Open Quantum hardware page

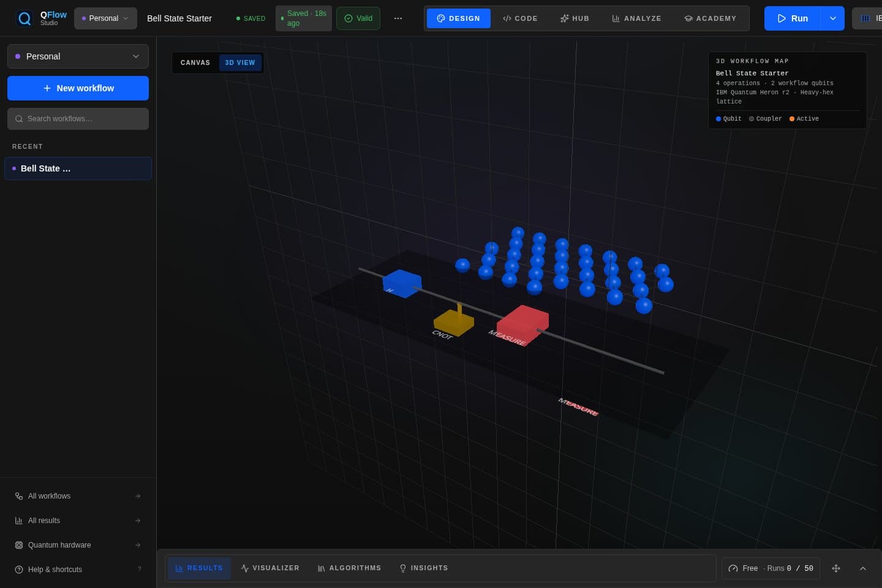pos(78,545)
